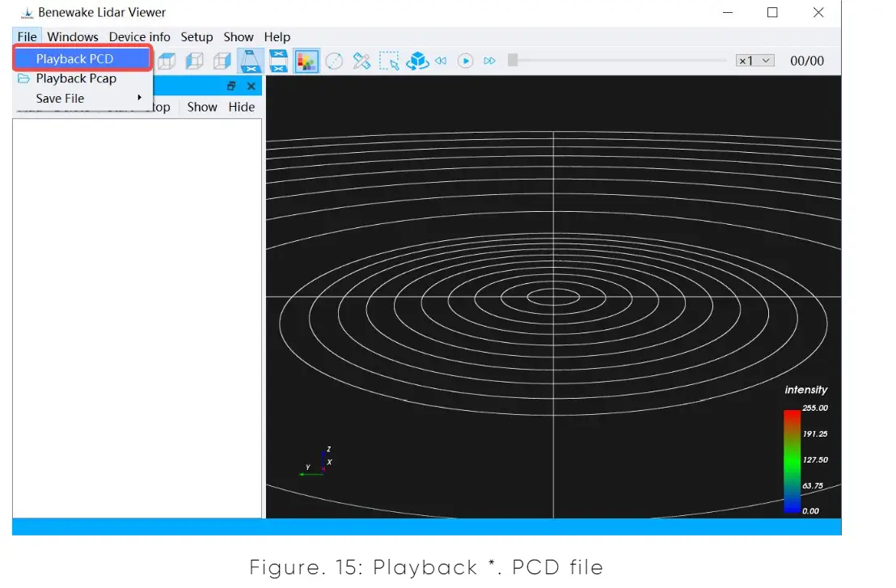The width and height of the screenshot is (896, 588).
Task: Toggle the perspective projection view icon
Action: coord(251,61)
